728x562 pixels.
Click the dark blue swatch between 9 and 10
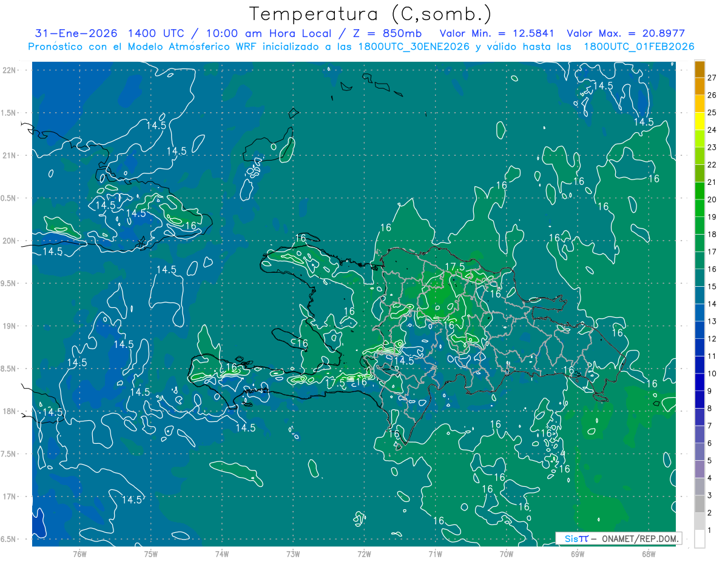[700, 382]
